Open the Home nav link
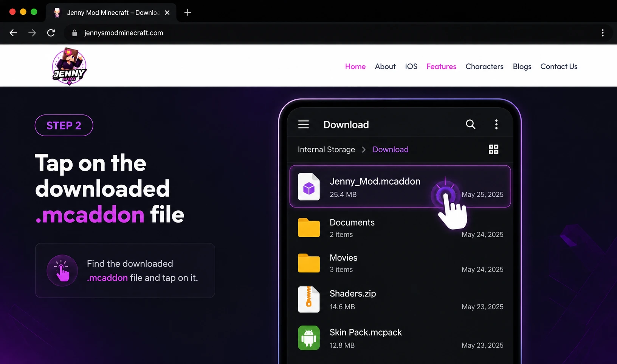The width and height of the screenshot is (617, 364). 355,66
